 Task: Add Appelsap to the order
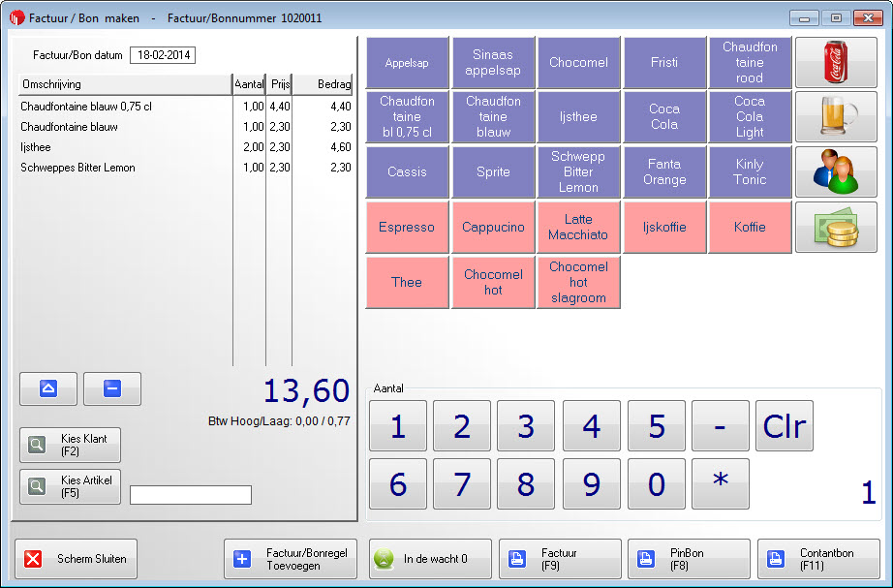pyautogui.click(x=407, y=63)
